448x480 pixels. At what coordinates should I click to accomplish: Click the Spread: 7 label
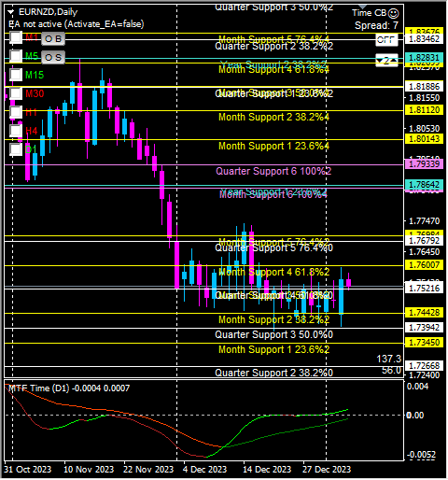376,25
